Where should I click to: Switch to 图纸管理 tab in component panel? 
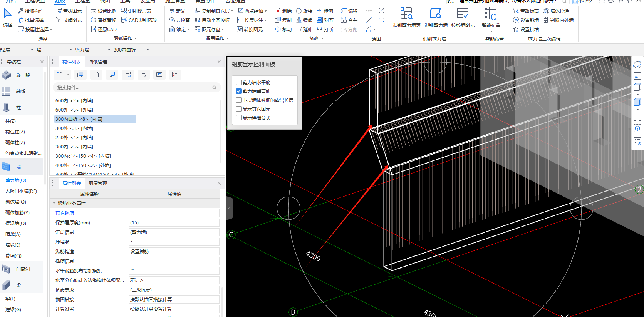click(x=98, y=62)
